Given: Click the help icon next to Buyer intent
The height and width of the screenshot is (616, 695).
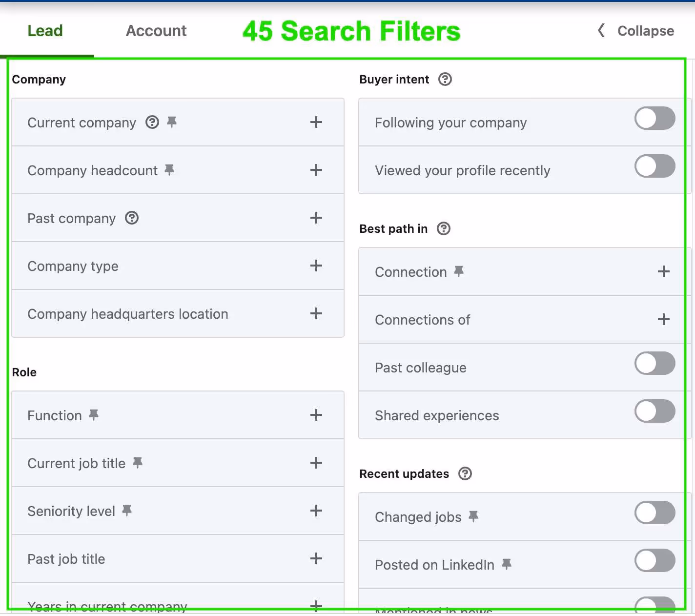Looking at the screenshot, I should click(x=445, y=79).
